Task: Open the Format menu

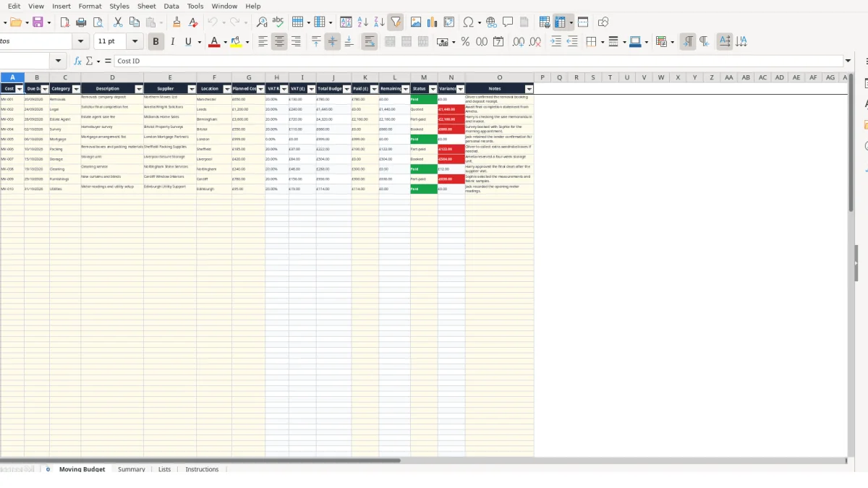Action: pos(90,6)
